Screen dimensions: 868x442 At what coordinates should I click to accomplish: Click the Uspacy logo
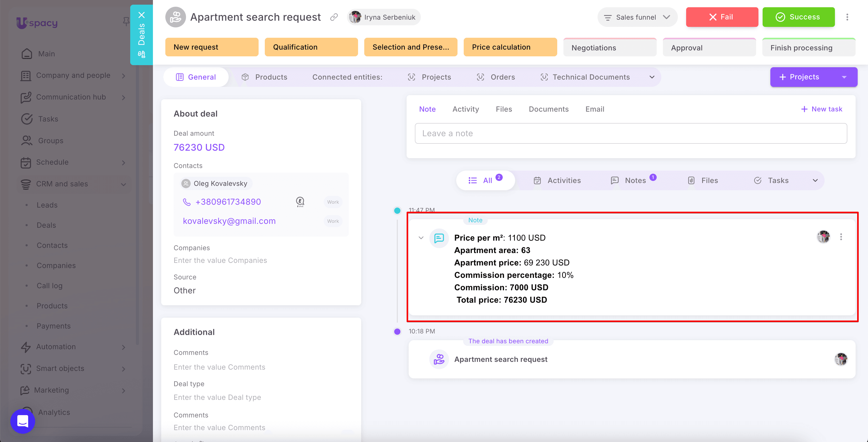coord(37,22)
